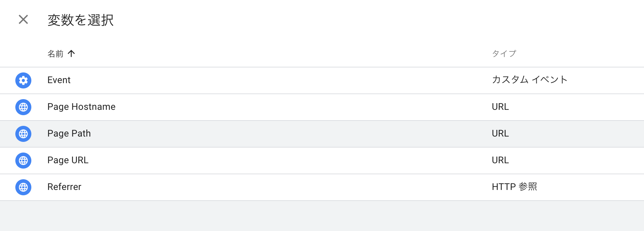Screen dimensions: 644x231
Task: Sort variables by the 名前 column
Action: (62, 53)
